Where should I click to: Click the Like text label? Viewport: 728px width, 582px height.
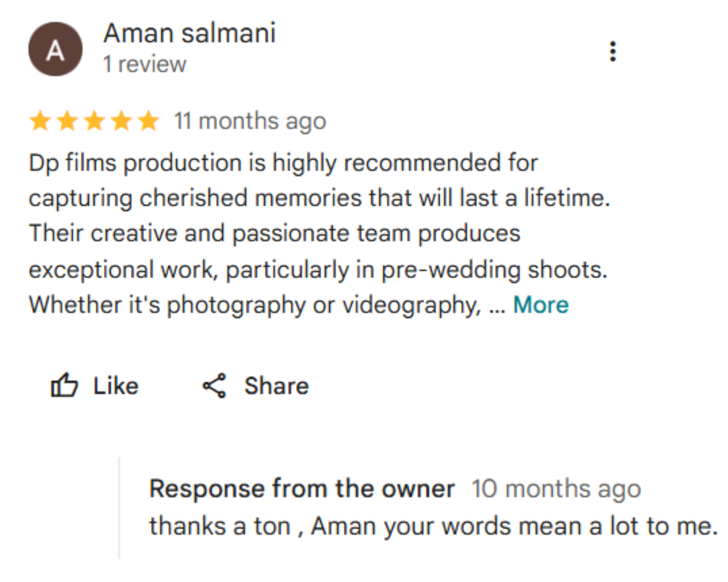(116, 386)
